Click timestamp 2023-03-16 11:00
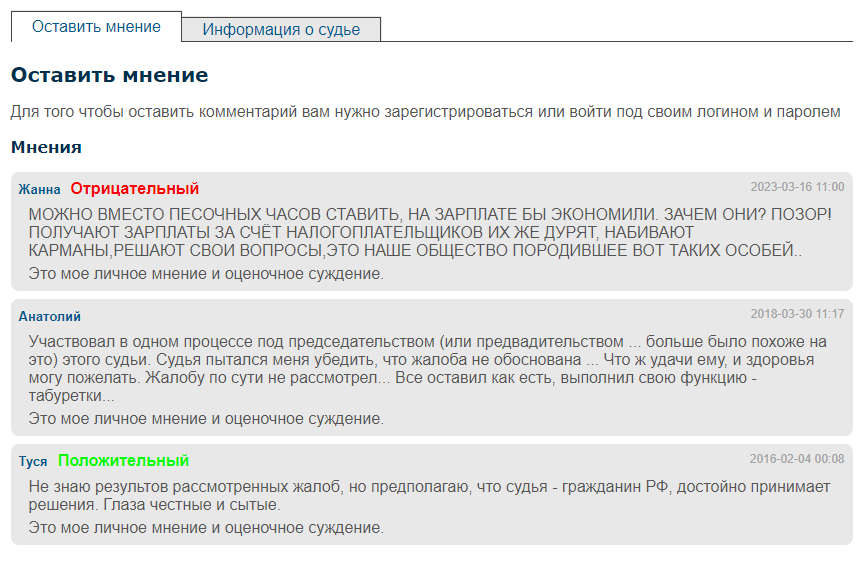Image resolution: width=864 pixels, height=561 pixels. point(797,187)
